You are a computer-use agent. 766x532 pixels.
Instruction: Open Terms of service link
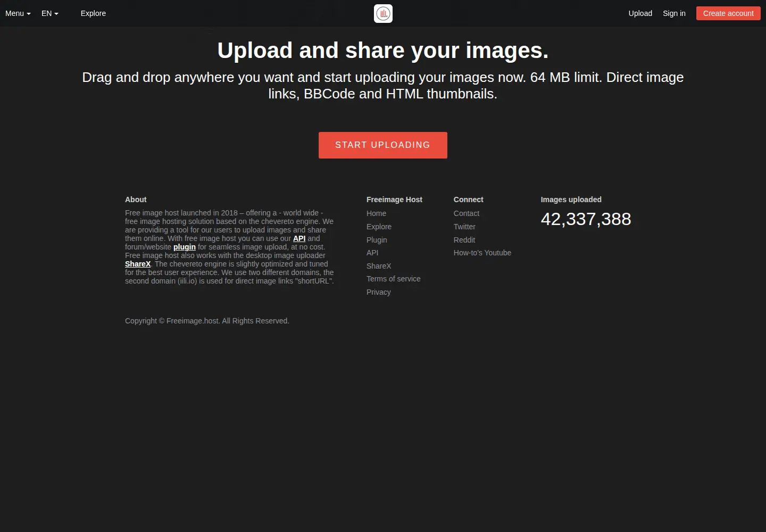pos(393,279)
